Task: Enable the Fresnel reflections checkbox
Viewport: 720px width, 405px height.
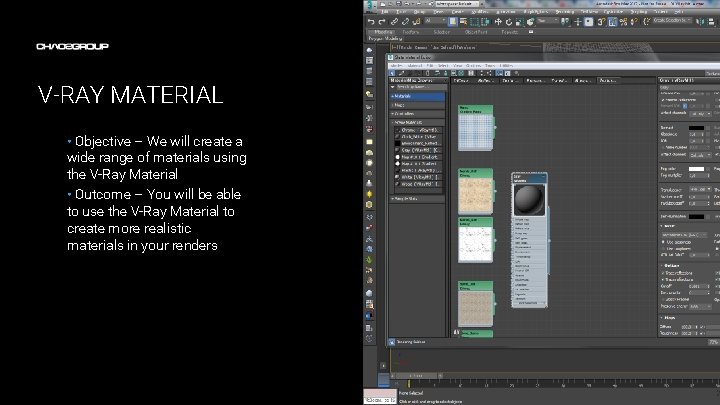Action: click(x=663, y=100)
